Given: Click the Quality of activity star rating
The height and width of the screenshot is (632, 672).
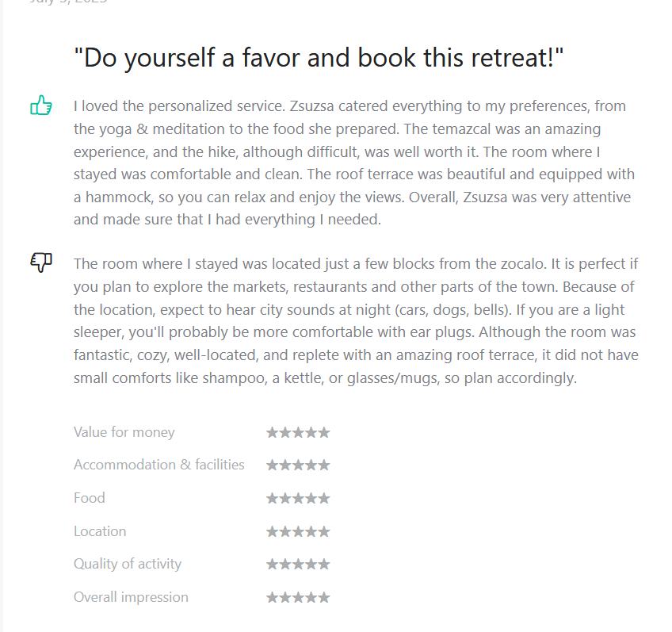Looking at the screenshot, I should click(x=298, y=564).
